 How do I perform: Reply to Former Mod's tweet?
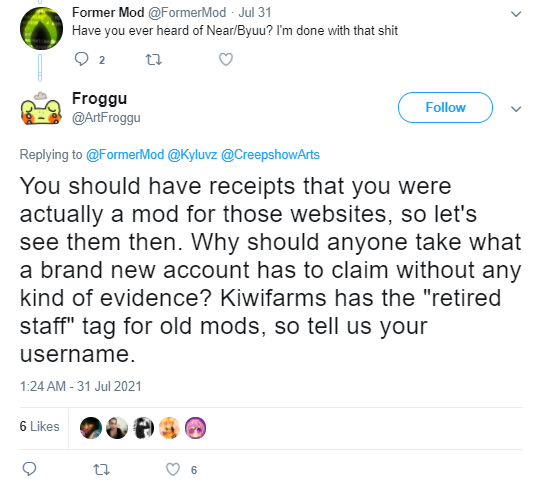pyautogui.click(x=81, y=59)
